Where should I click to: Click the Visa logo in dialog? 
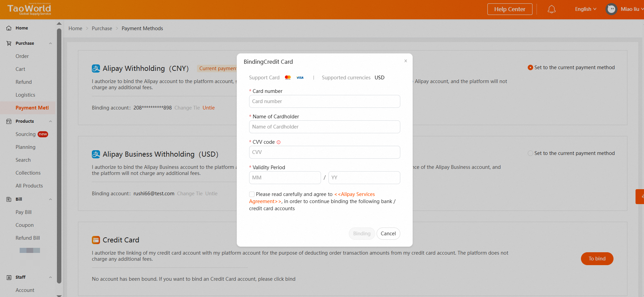click(300, 78)
